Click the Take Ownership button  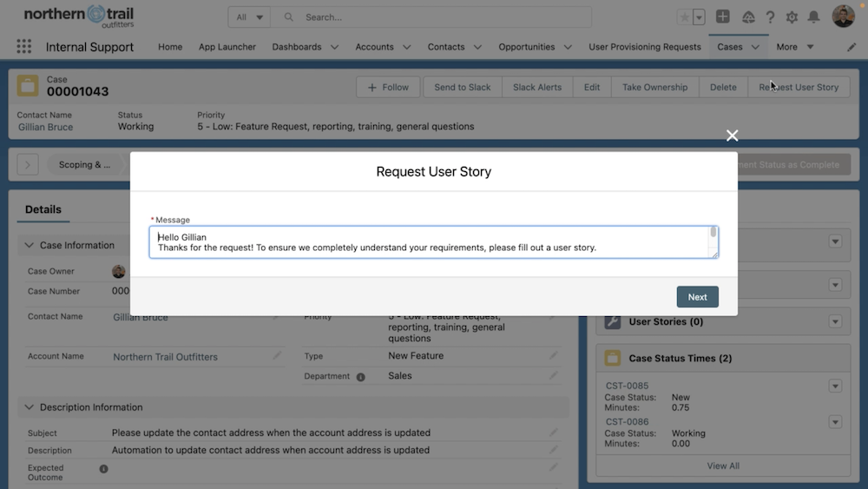[654, 87]
